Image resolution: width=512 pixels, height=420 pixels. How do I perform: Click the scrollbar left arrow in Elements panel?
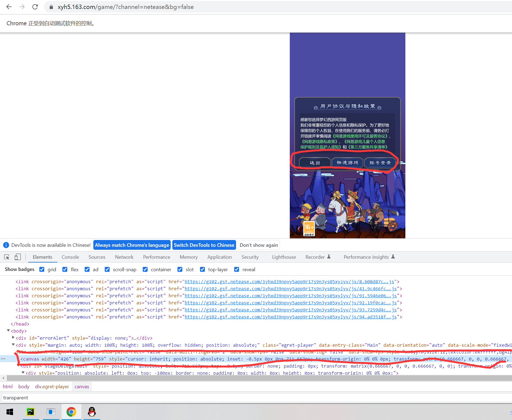3,378
